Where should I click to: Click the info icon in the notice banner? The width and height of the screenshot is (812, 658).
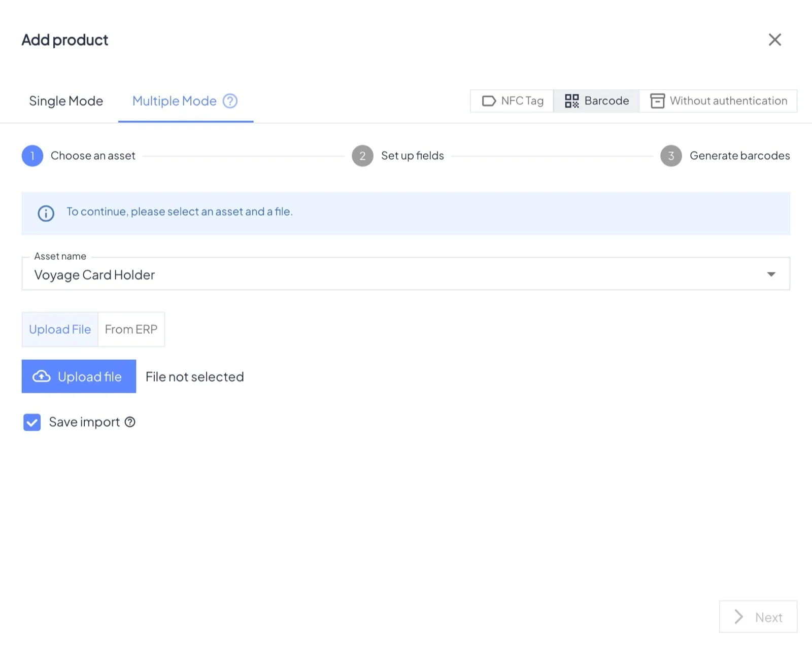46,213
